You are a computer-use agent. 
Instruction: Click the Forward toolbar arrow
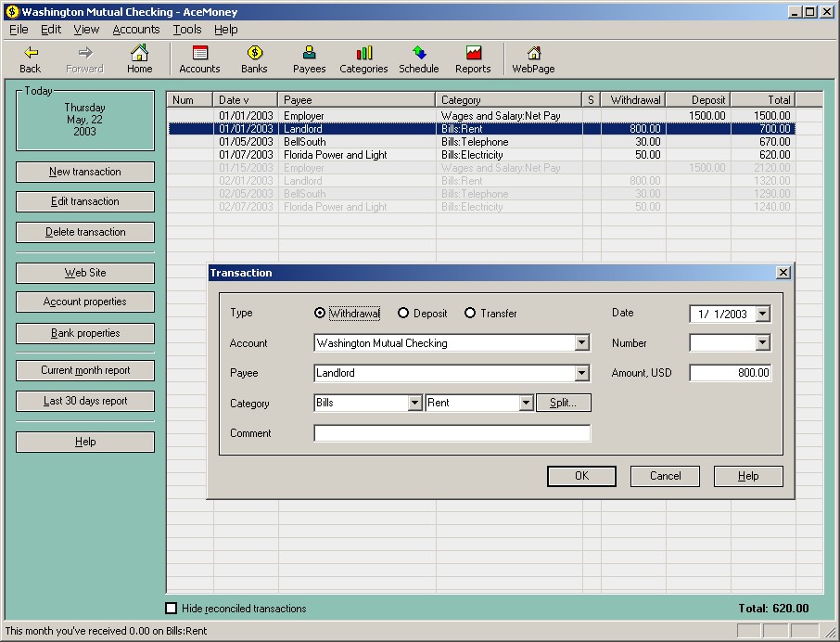[84, 59]
